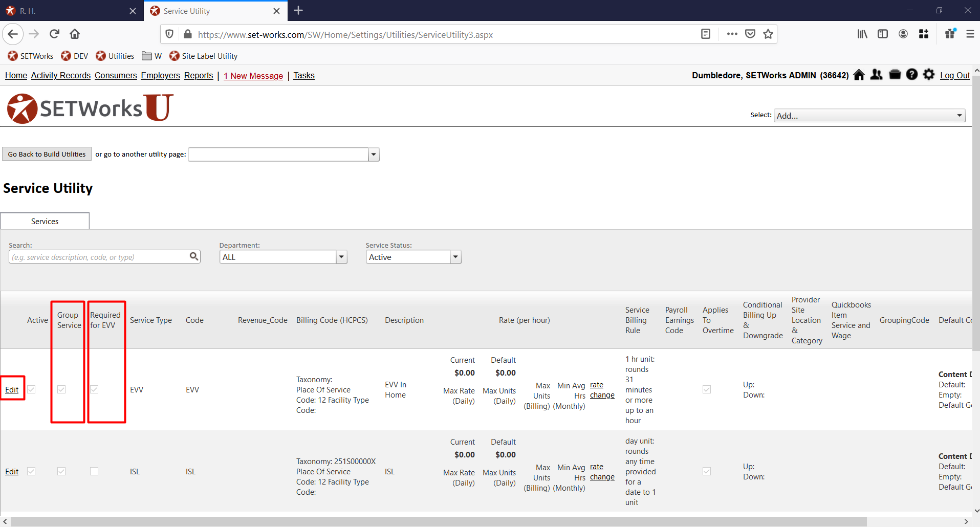
Task: Click Edit link for the ISL service
Action: pos(12,471)
